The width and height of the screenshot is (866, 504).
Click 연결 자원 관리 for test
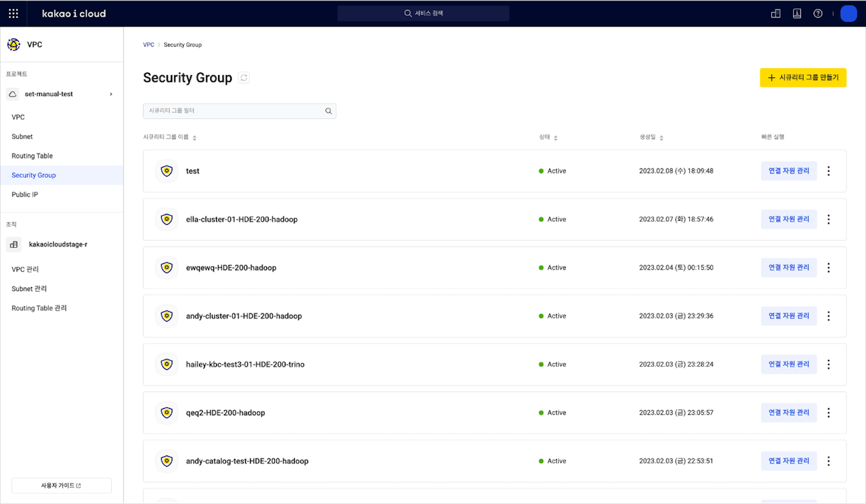[789, 171]
